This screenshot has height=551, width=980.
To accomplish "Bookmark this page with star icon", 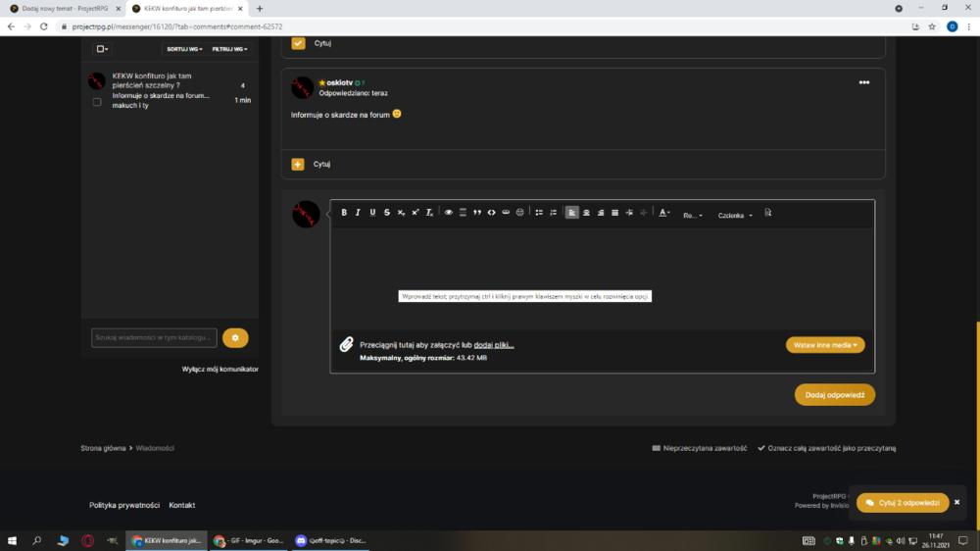I will pos(932,26).
